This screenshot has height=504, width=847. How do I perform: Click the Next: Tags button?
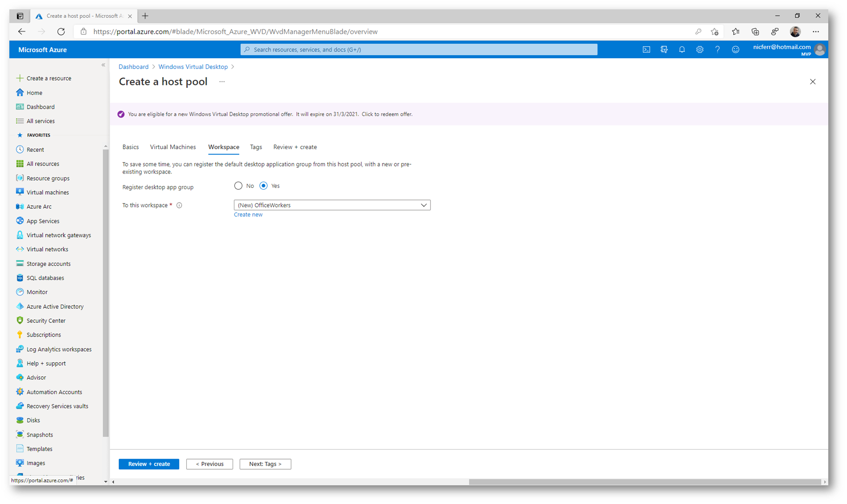coord(265,464)
